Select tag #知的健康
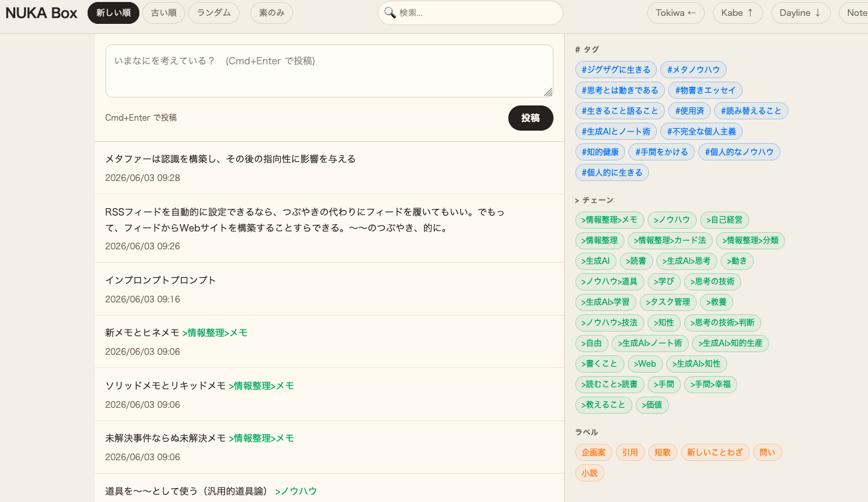Image resolution: width=868 pixels, height=502 pixels. tap(600, 152)
